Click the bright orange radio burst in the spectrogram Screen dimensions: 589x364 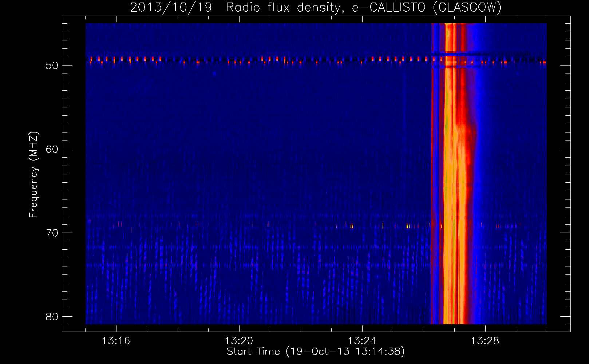[x=454, y=174]
